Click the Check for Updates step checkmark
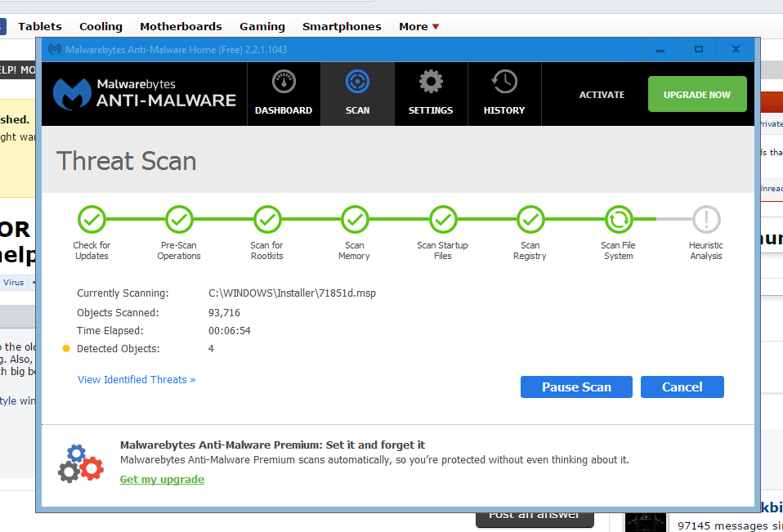The width and height of the screenshot is (783, 532). point(92,220)
